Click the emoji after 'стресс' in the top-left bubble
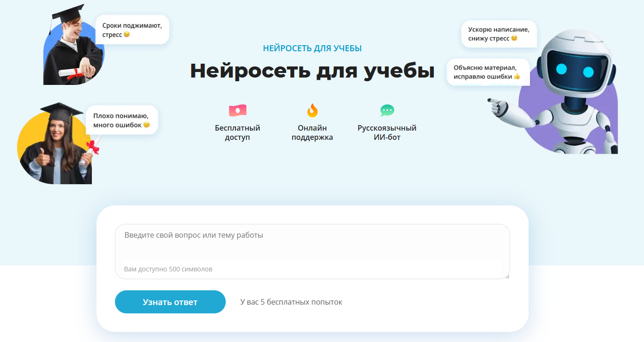The image size is (644, 342). click(126, 35)
